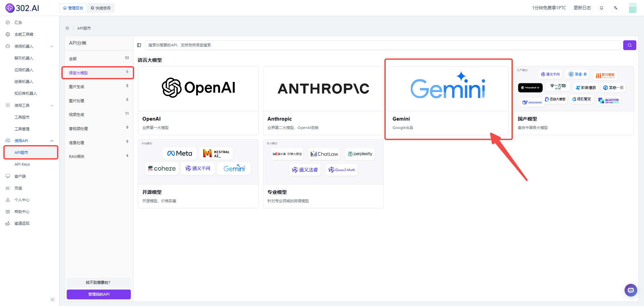Click API超市 breadcrumb text

pos(84,28)
